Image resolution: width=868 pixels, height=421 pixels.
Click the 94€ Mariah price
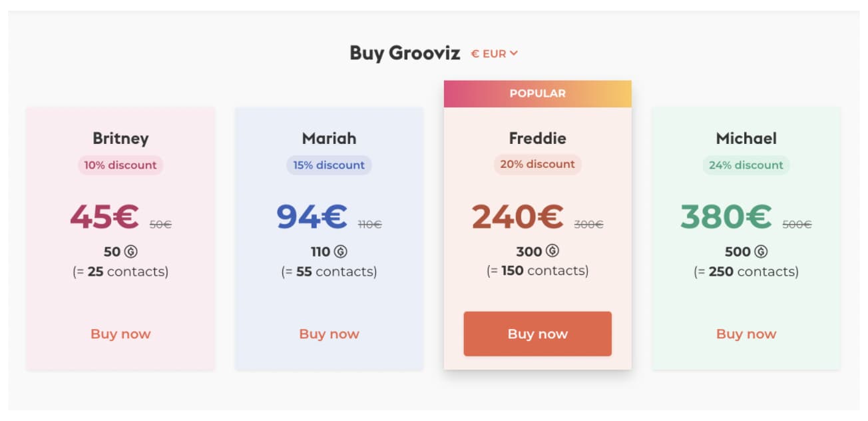coord(312,216)
